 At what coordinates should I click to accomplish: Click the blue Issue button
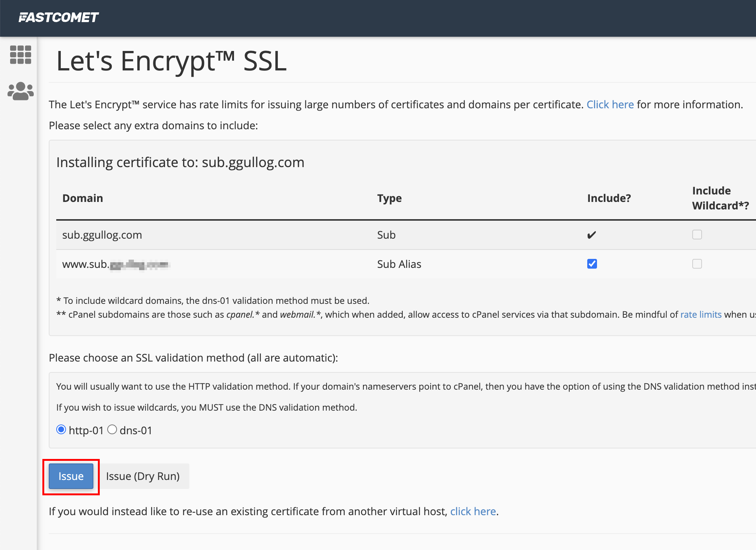point(71,476)
